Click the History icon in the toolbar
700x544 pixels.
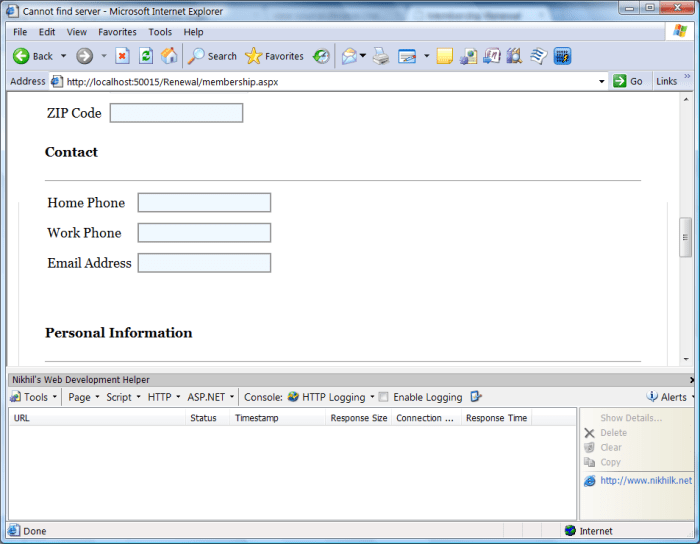tap(321, 56)
